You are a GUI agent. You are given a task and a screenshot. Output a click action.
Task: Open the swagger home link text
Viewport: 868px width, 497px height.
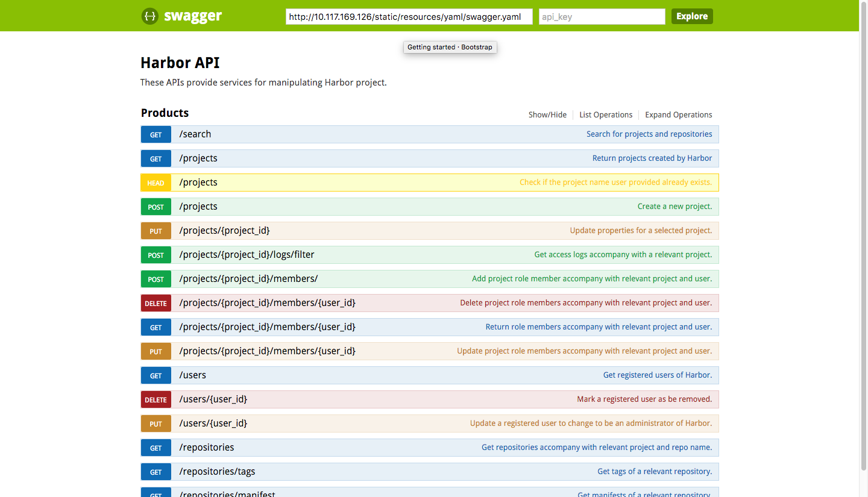pyautogui.click(x=193, y=16)
